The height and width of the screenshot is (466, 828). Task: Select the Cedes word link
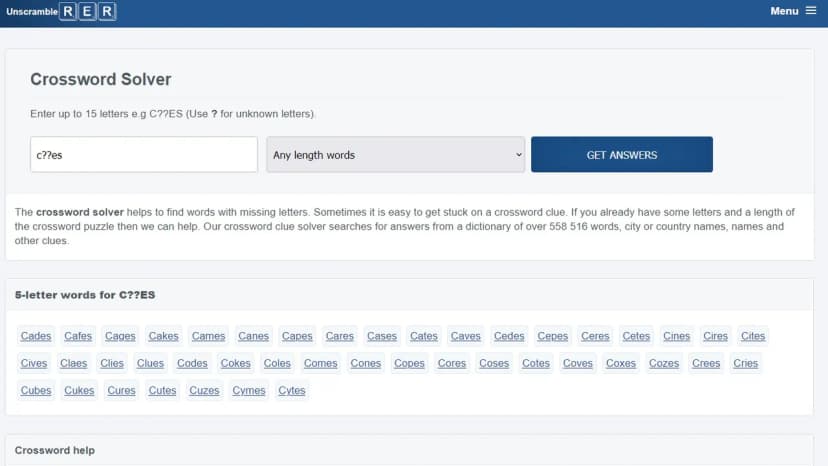tap(509, 336)
